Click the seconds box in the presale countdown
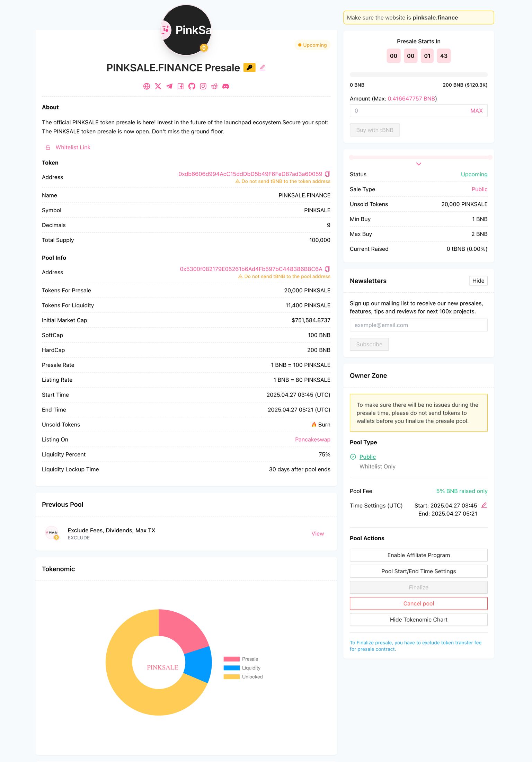This screenshot has width=532, height=762. 444,56
